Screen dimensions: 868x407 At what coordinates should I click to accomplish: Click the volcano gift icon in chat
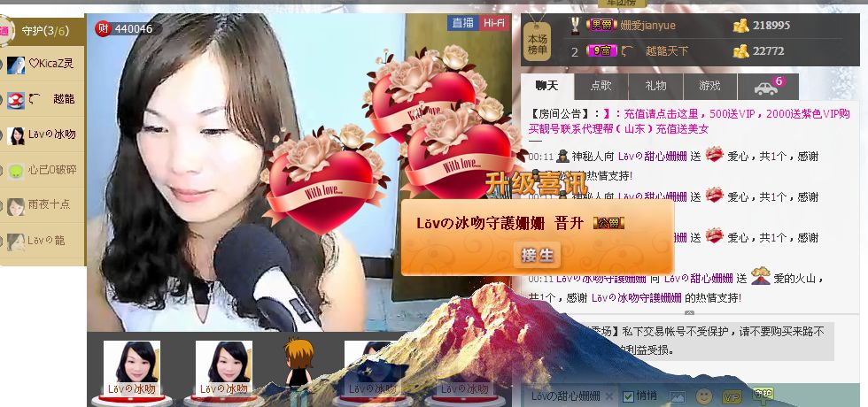coord(761,275)
